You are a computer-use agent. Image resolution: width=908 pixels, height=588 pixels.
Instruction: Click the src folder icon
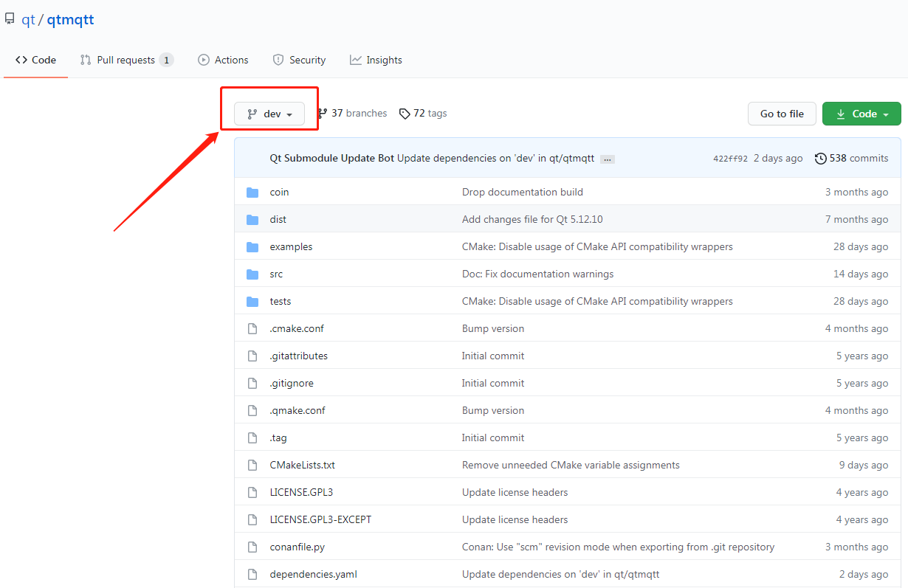coord(252,274)
